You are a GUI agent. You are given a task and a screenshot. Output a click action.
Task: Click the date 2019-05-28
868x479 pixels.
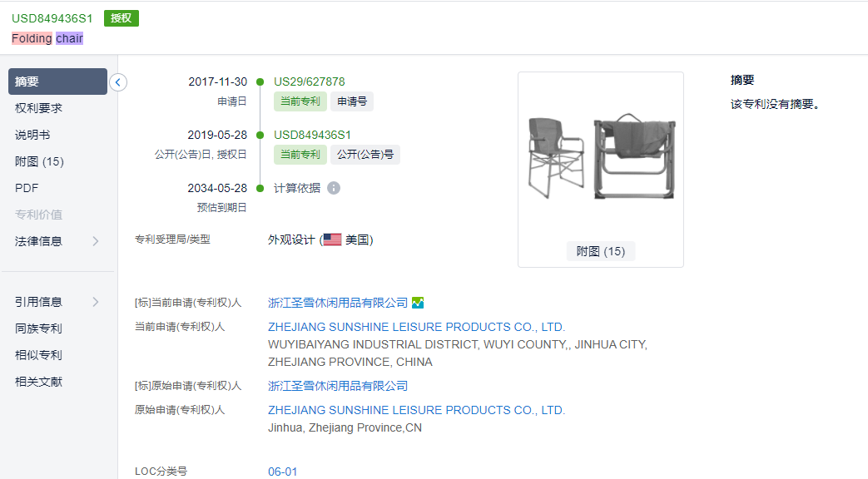tap(217, 135)
